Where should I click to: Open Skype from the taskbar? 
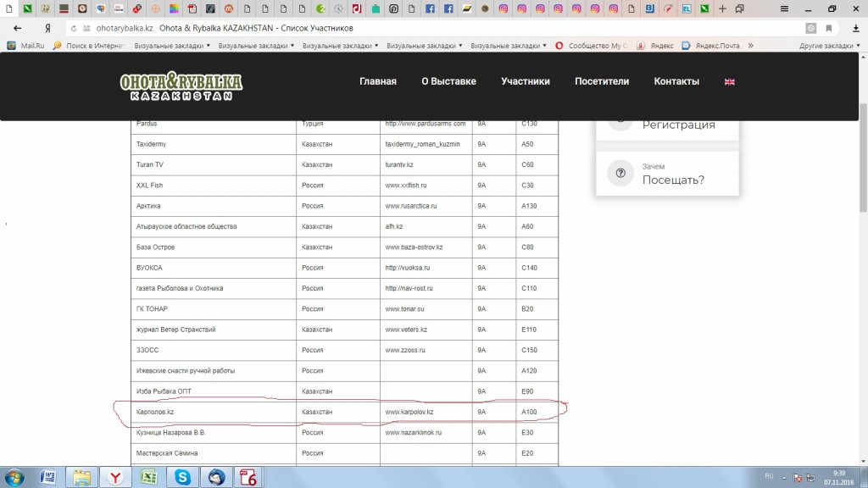(x=182, y=478)
